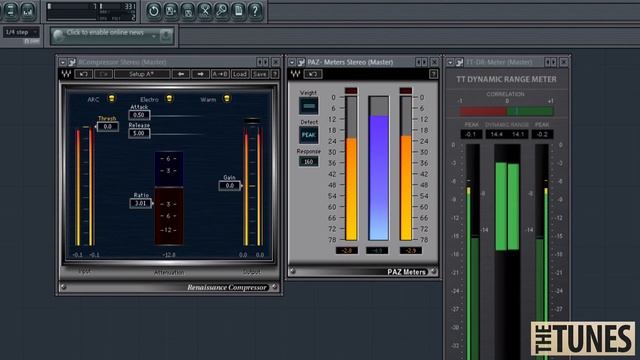
Task: Click the Waves logo in RCompressor toolbar
Action: point(67,74)
